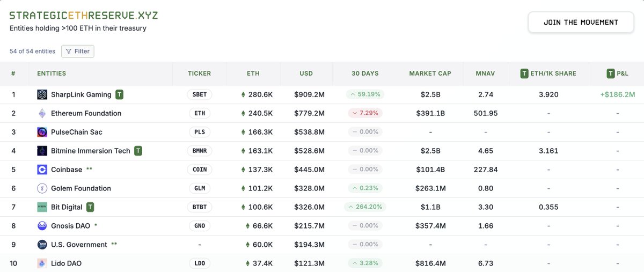Click the SharpLink Gaming logo icon

point(42,94)
